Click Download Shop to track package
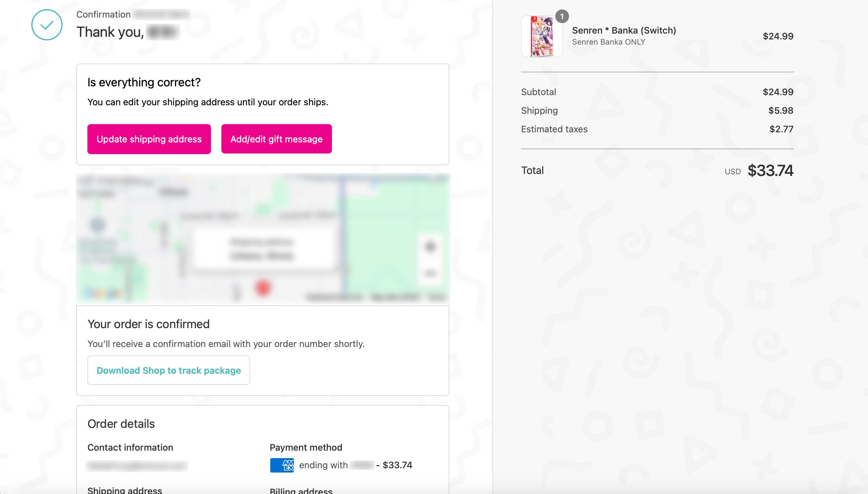This screenshot has height=494, width=868. click(x=169, y=370)
